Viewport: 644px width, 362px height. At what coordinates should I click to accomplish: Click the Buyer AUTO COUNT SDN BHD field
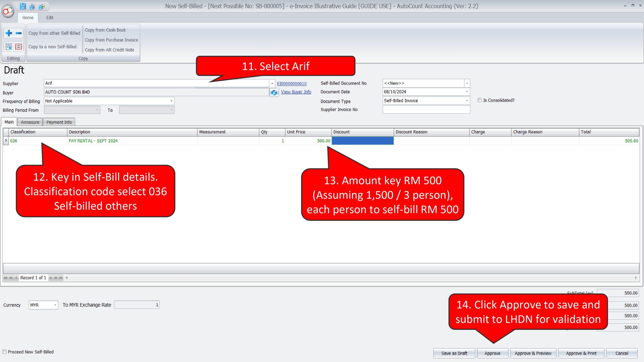click(x=156, y=92)
